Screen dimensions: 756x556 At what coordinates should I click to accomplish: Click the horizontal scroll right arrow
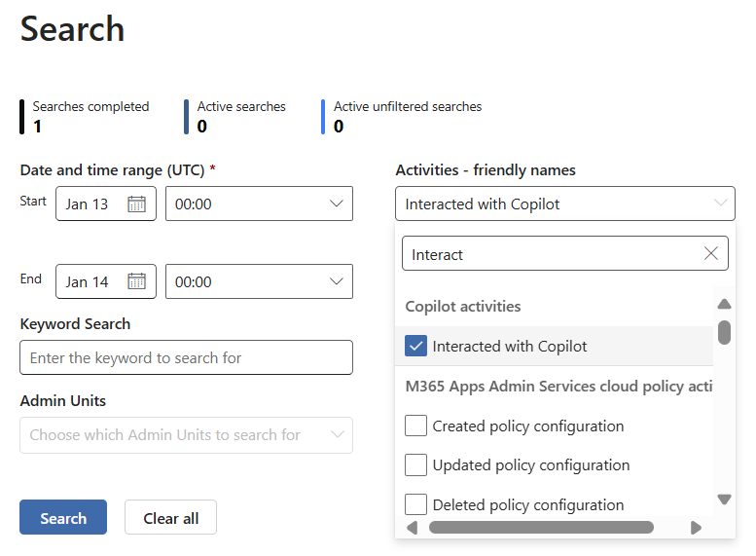click(x=696, y=528)
